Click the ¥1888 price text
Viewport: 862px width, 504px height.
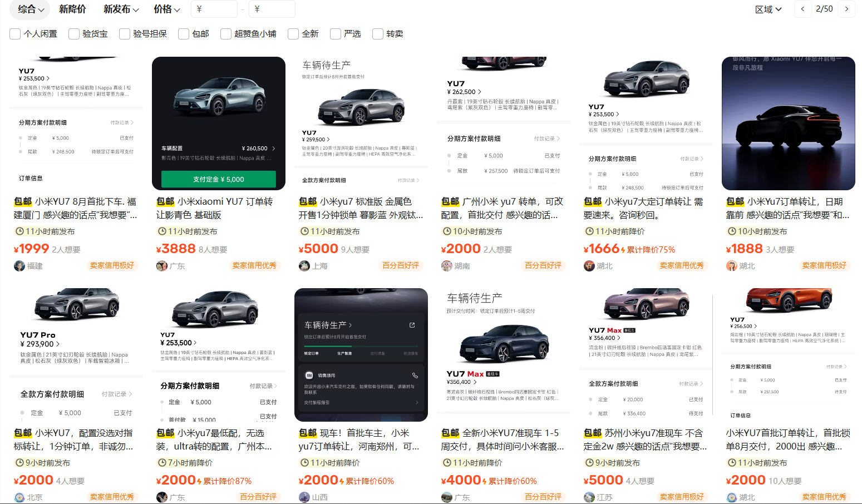745,249
